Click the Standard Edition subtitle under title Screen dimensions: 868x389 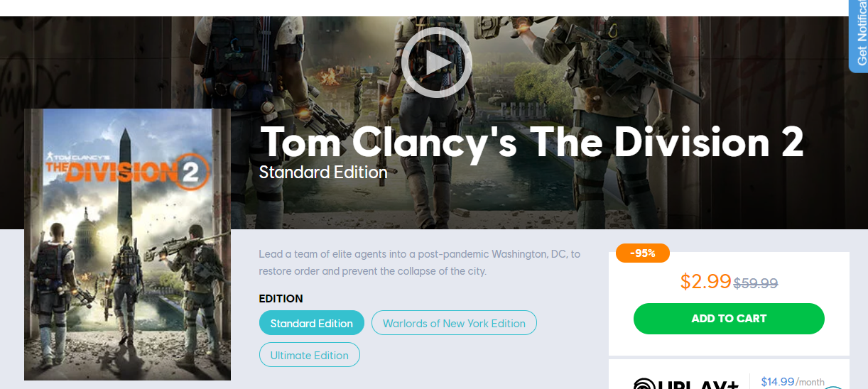[323, 172]
